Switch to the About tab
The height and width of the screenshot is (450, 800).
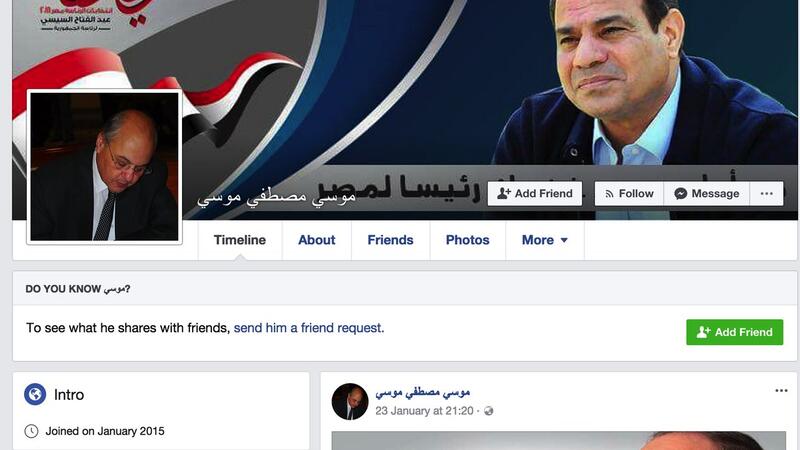click(317, 240)
